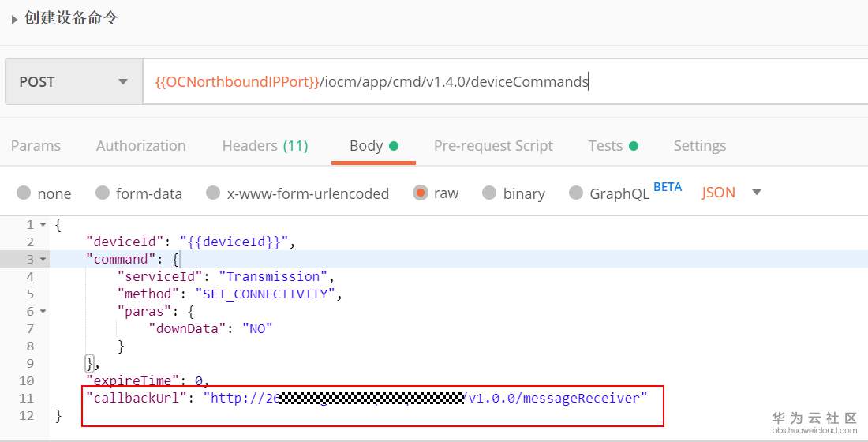Switch to the Authorization tab
Screen dimensions: 868x442
click(x=141, y=146)
